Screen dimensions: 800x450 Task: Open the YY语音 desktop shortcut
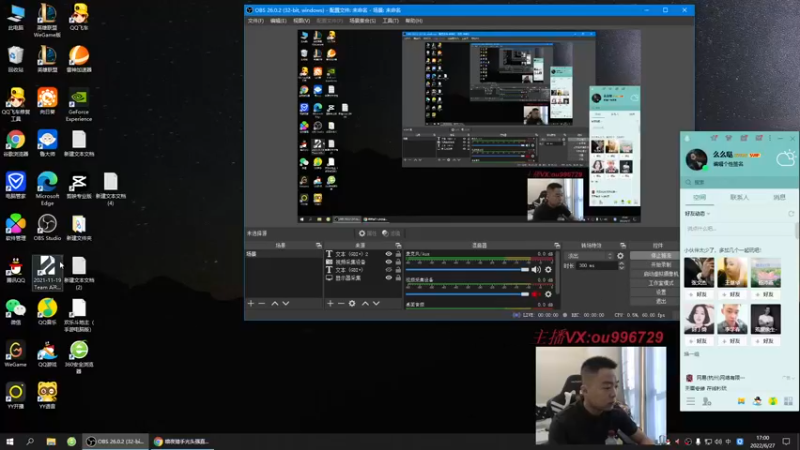[x=47, y=395]
